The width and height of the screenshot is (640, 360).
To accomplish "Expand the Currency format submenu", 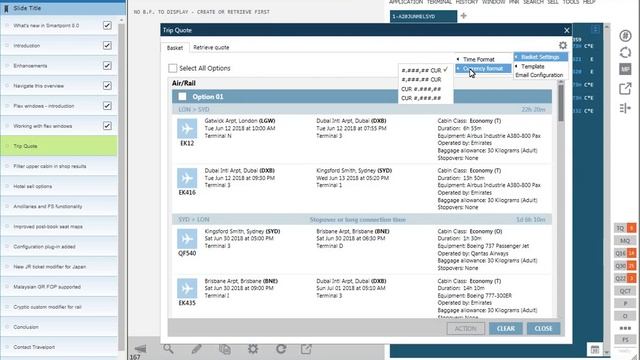I will pyautogui.click(x=483, y=69).
